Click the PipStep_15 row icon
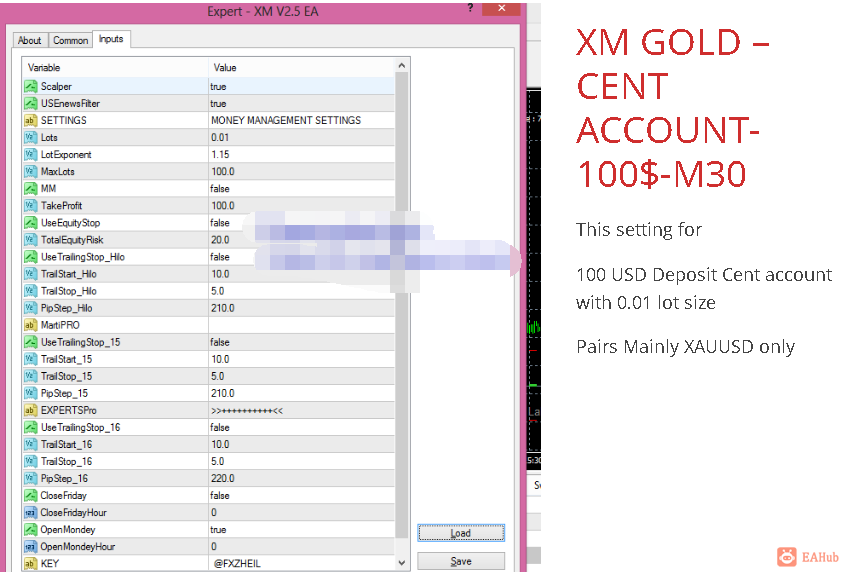This screenshot has width=848, height=572. [x=31, y=393]
